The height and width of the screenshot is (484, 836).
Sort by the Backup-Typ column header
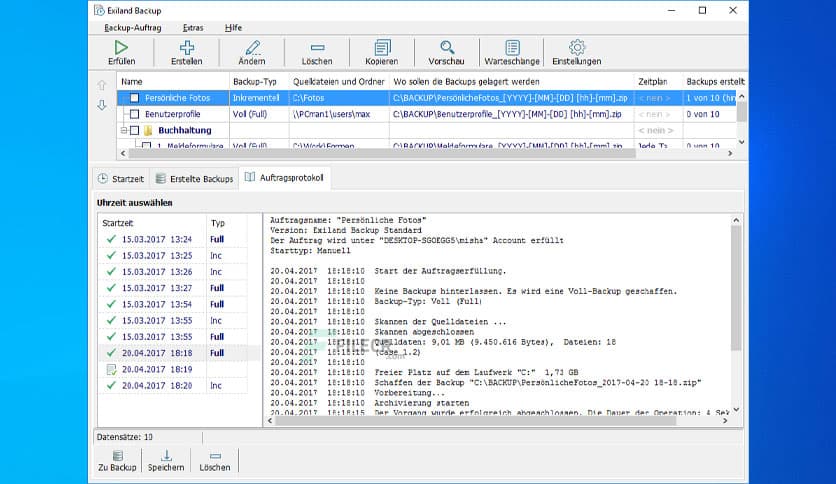(x=259, y=82)
